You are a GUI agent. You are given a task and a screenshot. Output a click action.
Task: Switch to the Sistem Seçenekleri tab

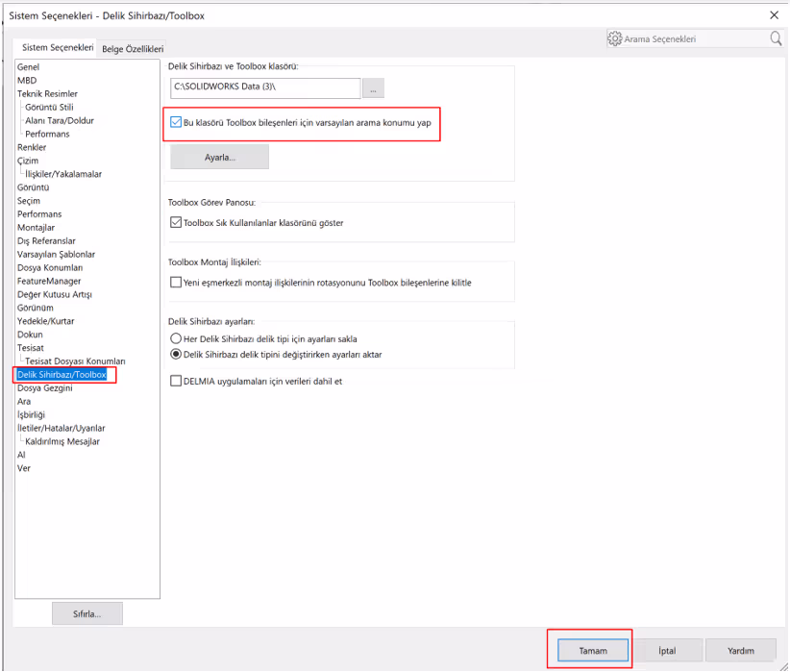(58, 47)
